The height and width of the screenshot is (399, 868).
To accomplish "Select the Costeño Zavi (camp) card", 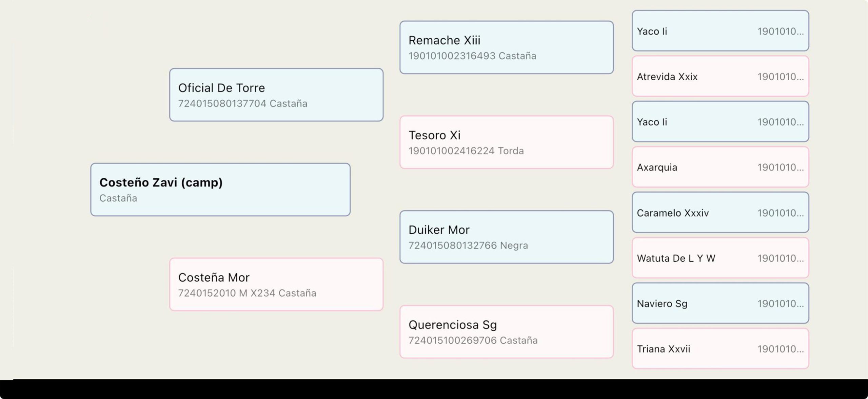I will click(x=220, y=189).
